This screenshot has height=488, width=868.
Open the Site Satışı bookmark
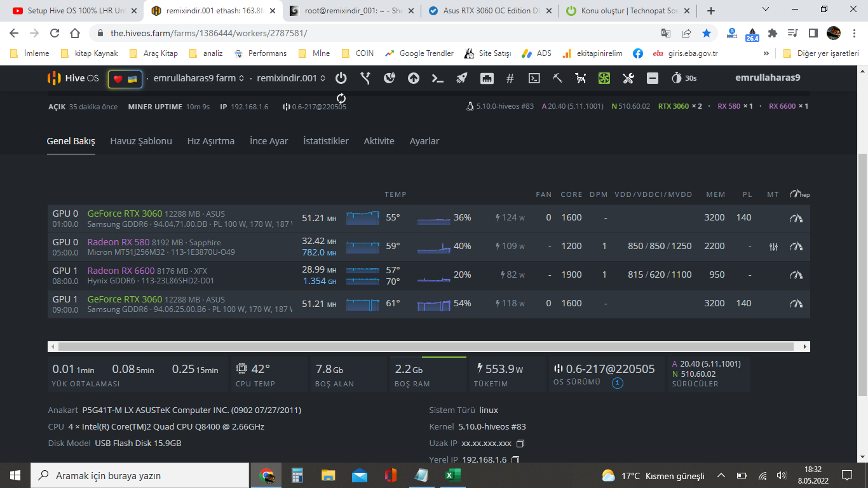[x=487, y=53]
